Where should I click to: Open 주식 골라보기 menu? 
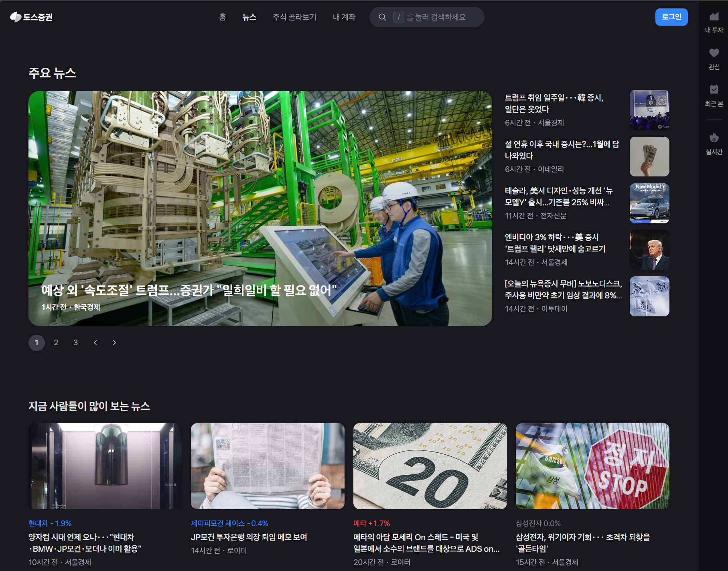294,17
